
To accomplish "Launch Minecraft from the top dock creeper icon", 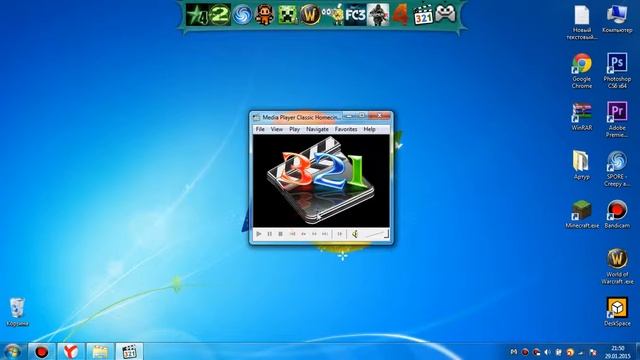I will (x=288, y=15).
